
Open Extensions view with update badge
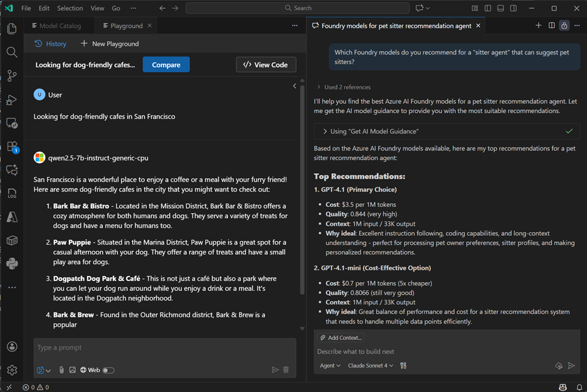coord(12,146)
